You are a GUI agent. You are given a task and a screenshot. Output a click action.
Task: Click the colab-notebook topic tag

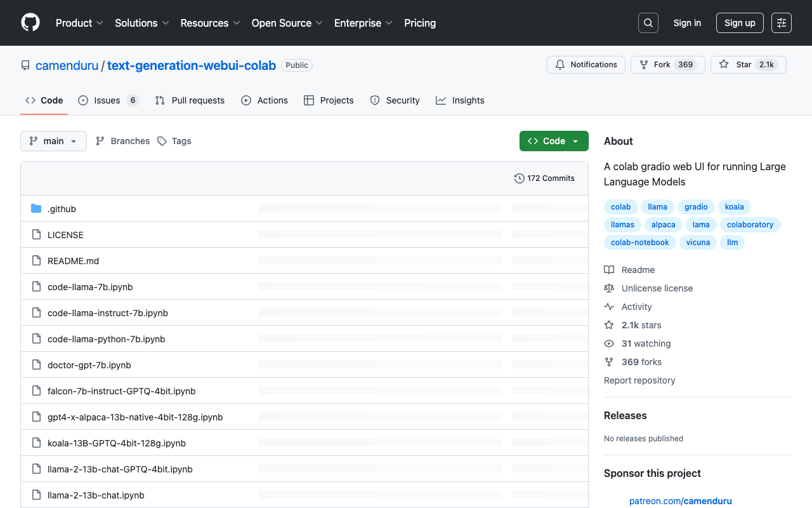tap(640, 243)
